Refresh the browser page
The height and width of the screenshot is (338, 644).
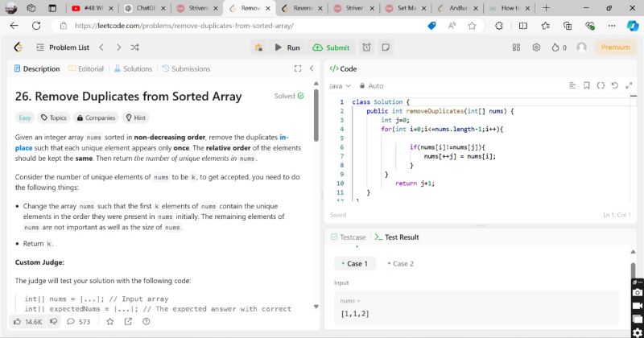click(36, 26)
